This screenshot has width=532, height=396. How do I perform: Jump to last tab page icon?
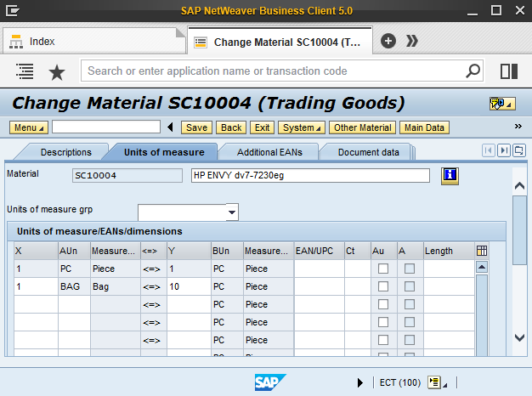(x=504, y=150)
